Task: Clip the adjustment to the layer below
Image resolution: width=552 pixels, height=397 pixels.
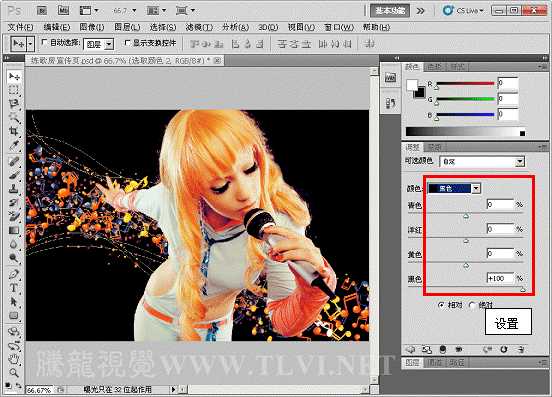Action: coord(442,349)
